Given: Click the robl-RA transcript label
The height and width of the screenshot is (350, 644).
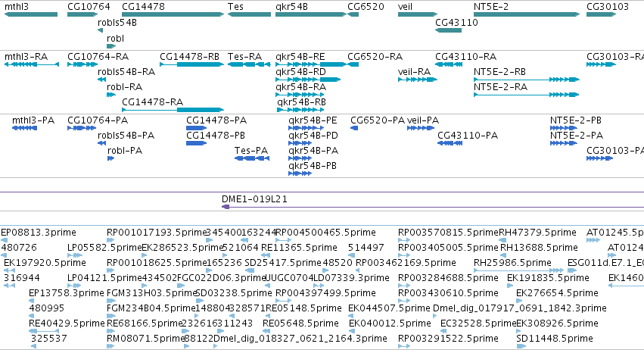Looking at the screenshot, I should click(x=124, y=87).
